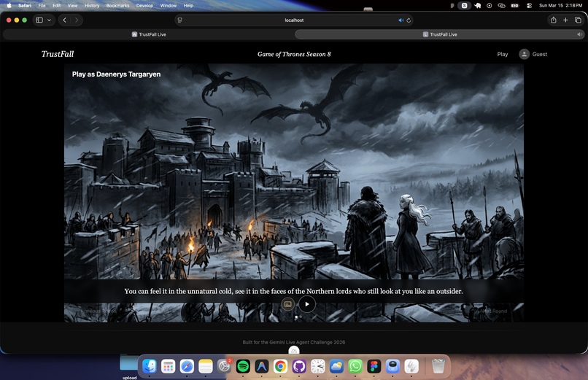Toggle the Safari sidebar
Viewport: 588px width, 380px height.
pos(39,20)
